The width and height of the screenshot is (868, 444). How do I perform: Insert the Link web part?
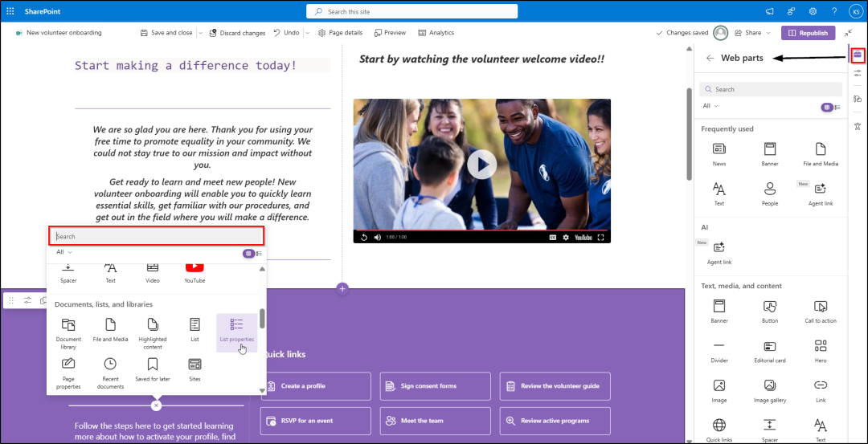click(821, 391)
